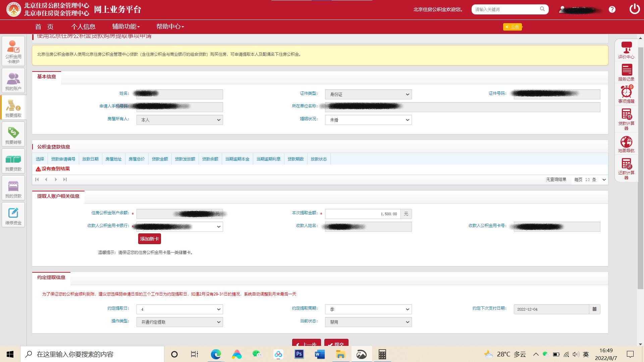
Task: Go to 个人信息 menu item
Action: (x=83, y=27)
